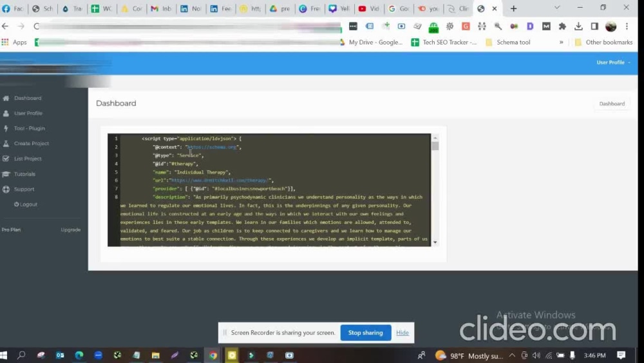Open new browser tab with plus button
This screenshot has height=363, width=644.
coord(513,8)
